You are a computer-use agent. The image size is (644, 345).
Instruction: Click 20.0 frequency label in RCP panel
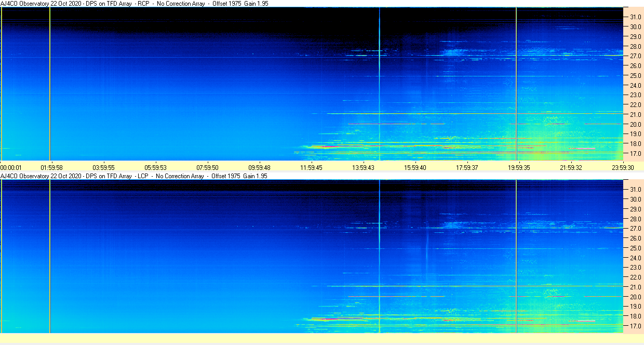(635, 125)
